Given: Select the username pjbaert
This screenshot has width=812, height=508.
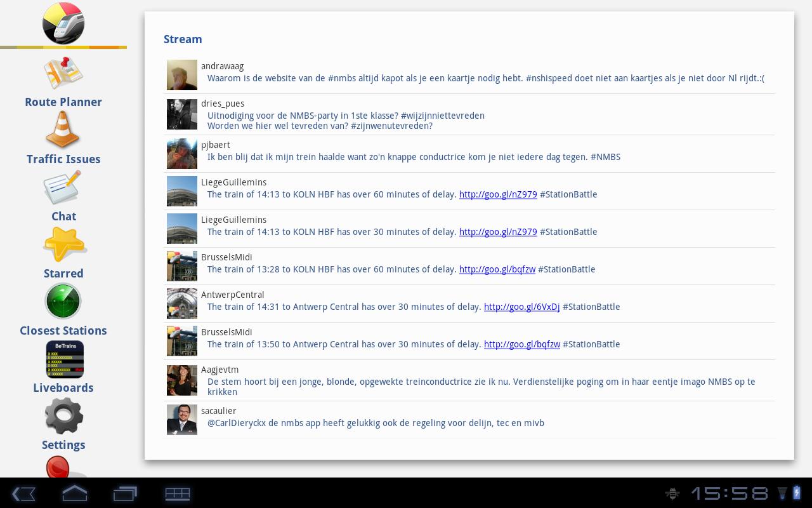Looking at the screenshot, I should point(216,145).
